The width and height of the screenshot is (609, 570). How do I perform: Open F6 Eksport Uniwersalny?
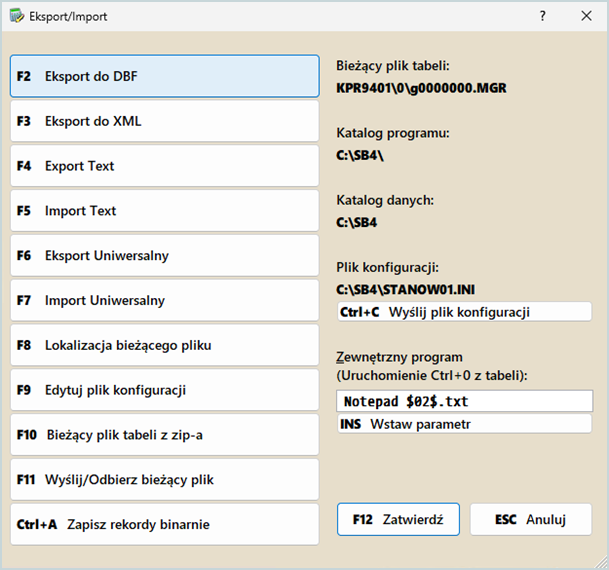coord(164,256)
